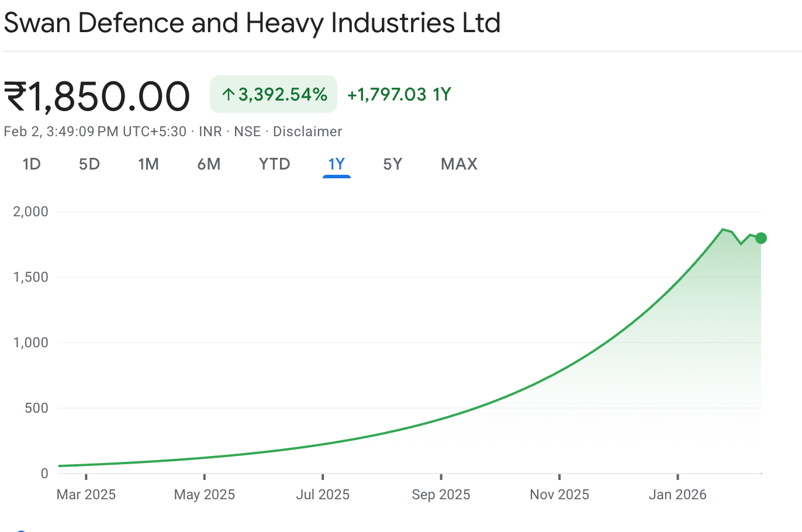Click the +1,797.03 1Y change text
This screenshot has height=532, width=802.
(x=399, y=95)
